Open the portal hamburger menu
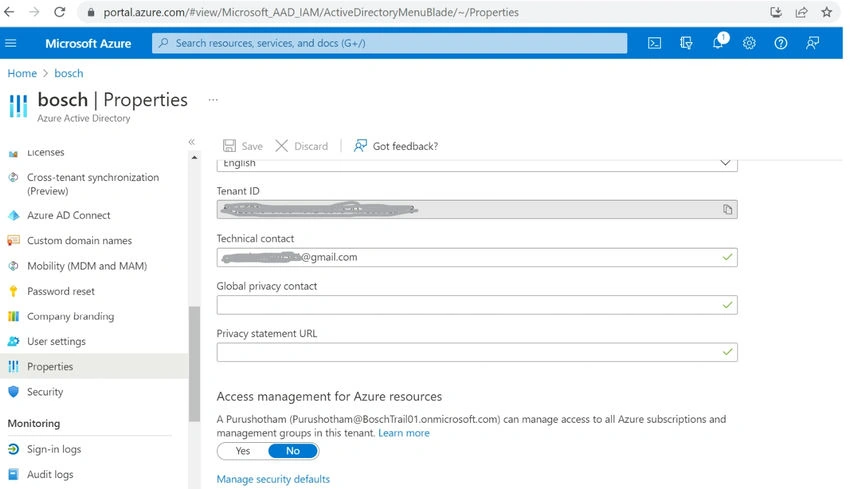850x489 pixels. [11, 43]
